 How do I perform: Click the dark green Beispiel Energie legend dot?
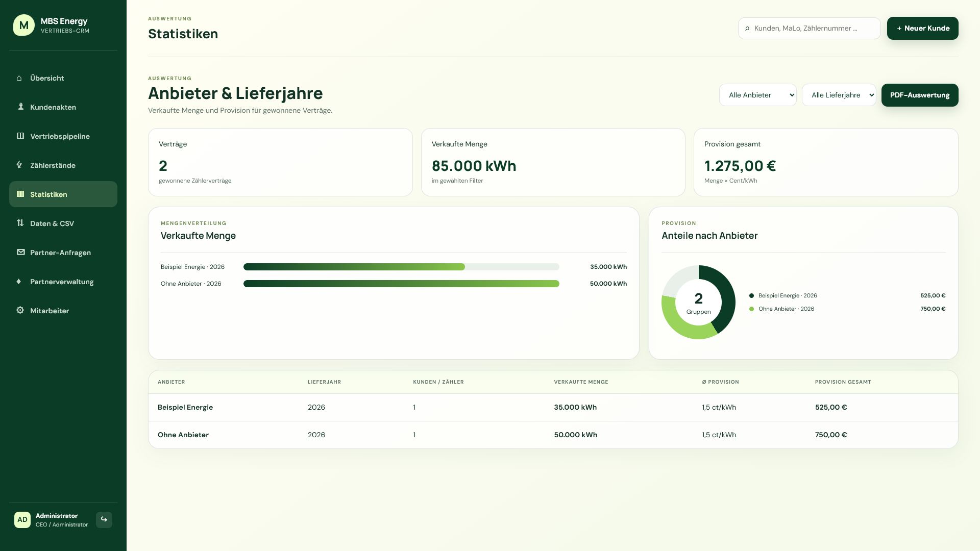pyautogui.click(x=751, y=296)
